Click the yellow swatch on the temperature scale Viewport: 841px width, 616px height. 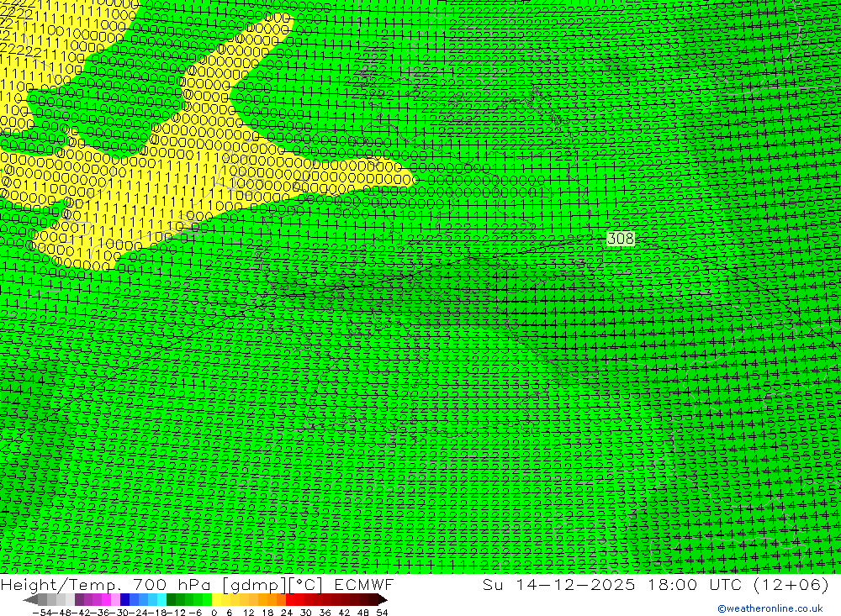[x=216, y=600]
